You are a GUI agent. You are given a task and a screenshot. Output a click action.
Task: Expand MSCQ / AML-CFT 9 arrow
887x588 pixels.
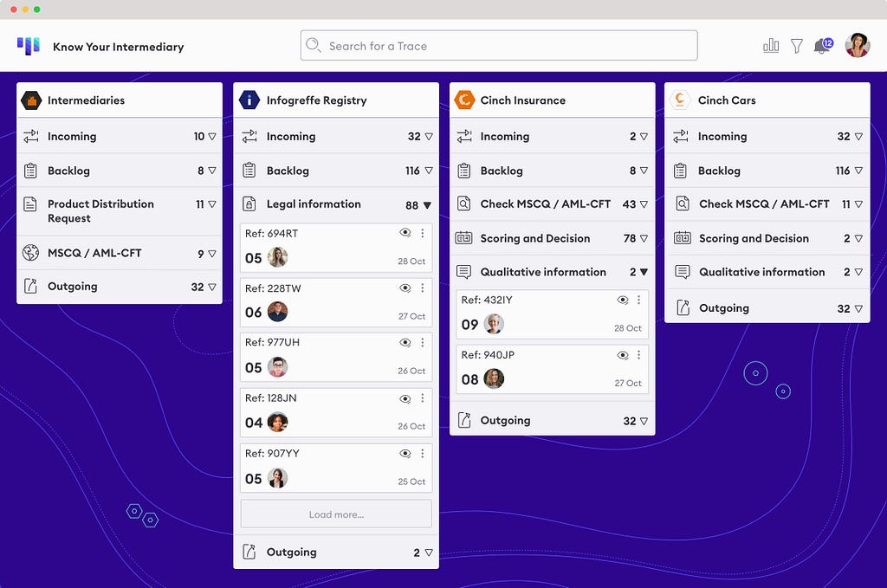(212, 254)
